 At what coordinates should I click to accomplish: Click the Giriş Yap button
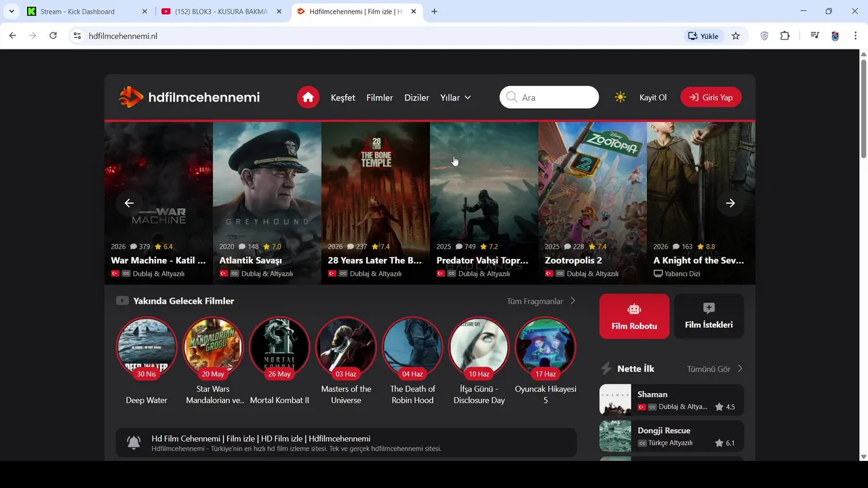(711, 98)
